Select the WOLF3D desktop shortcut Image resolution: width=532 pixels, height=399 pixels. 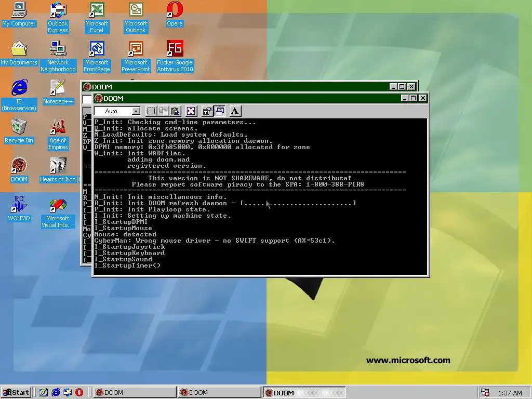click(19, 209)
